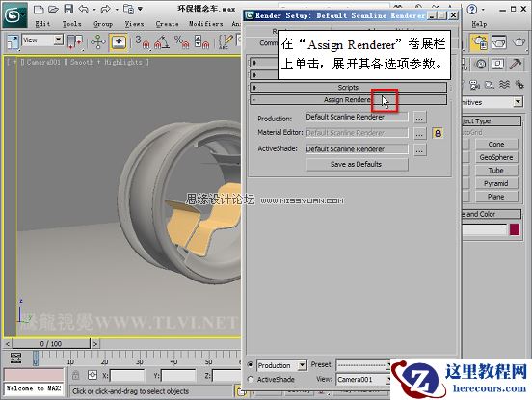Click the New Scene icon
Viewport: 532px width, 400px height.
point(39,10)
